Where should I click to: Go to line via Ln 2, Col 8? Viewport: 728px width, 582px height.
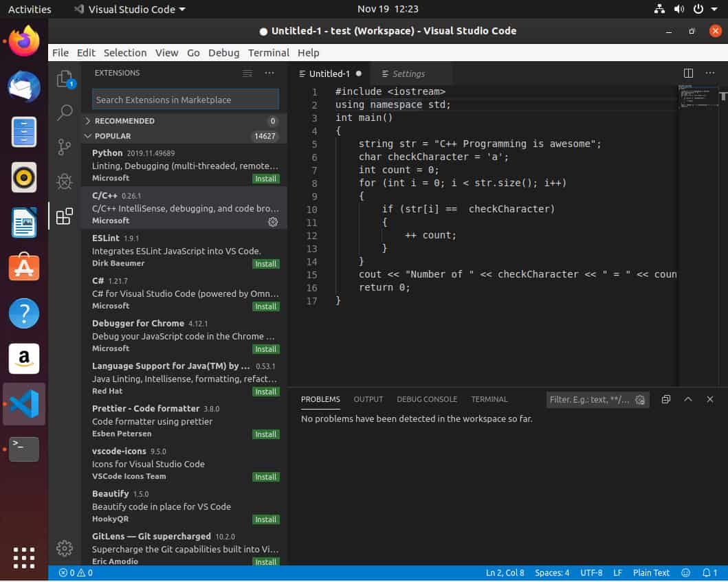click(505, 572)
